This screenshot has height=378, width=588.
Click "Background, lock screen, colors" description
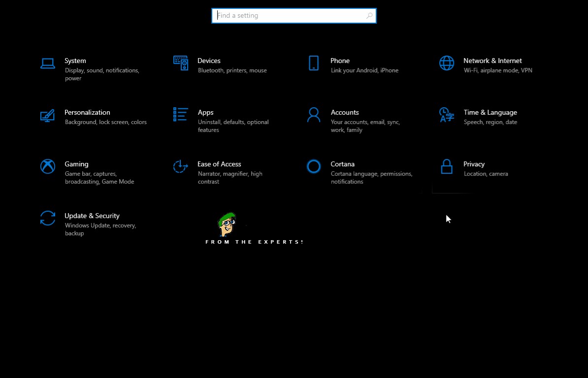point(106,122)
